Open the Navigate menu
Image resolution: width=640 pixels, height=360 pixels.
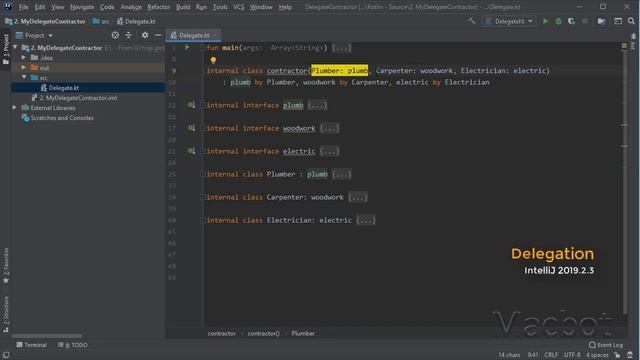(x=82, y=7)
